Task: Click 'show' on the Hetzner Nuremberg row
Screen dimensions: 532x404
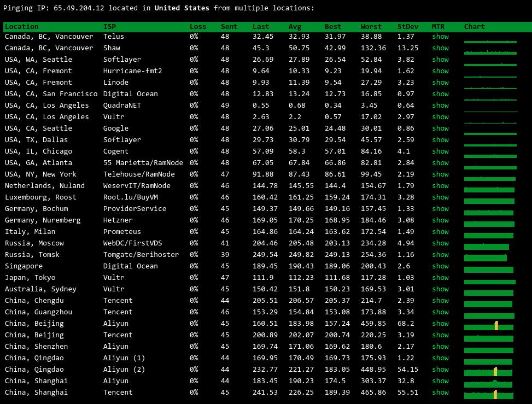Action: 440,220
